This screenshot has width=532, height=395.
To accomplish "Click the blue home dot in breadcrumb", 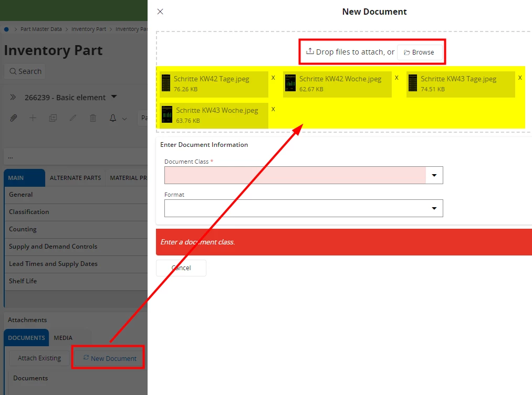I will tap(6, 29).
